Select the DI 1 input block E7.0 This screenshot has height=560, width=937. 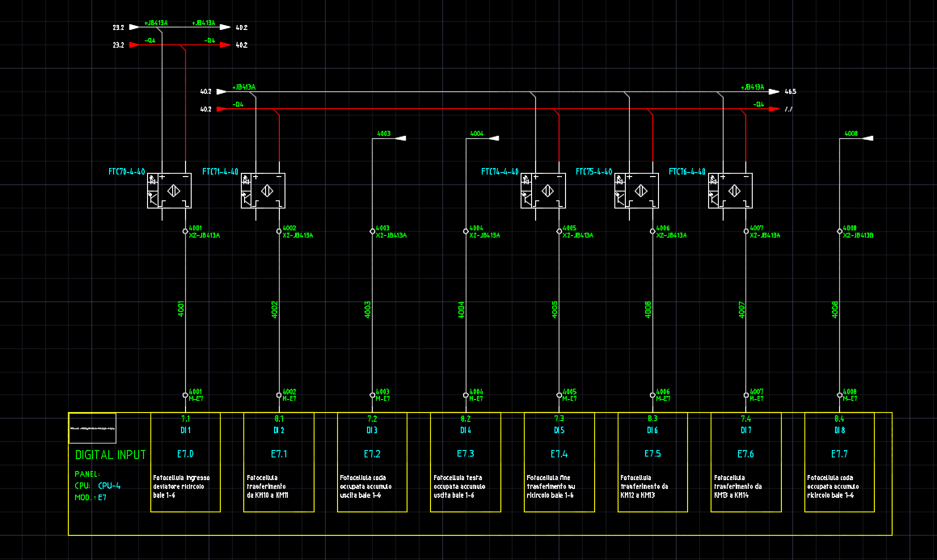pos(185,461)
